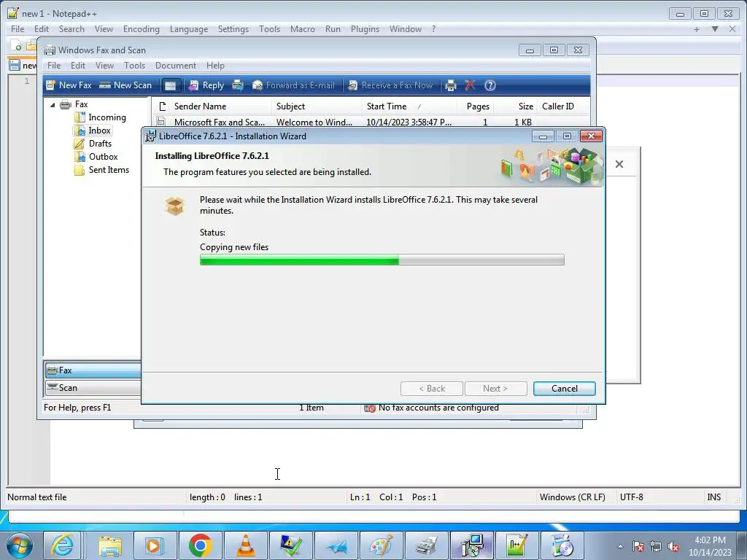Open Internet Explorer from taskbar
The height and width of the screenshot is (560, 747).
coord(63,545)
